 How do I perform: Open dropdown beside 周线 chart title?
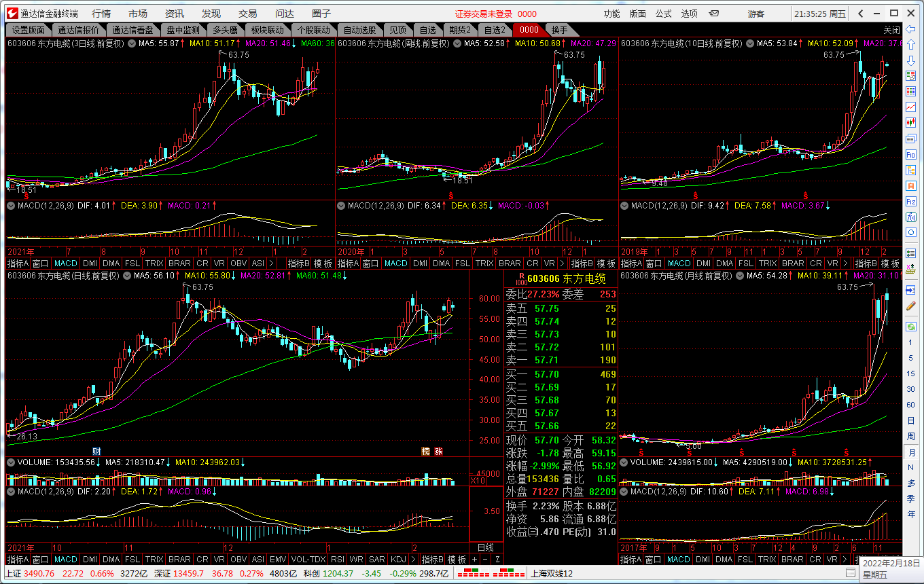tap(456, 43)
